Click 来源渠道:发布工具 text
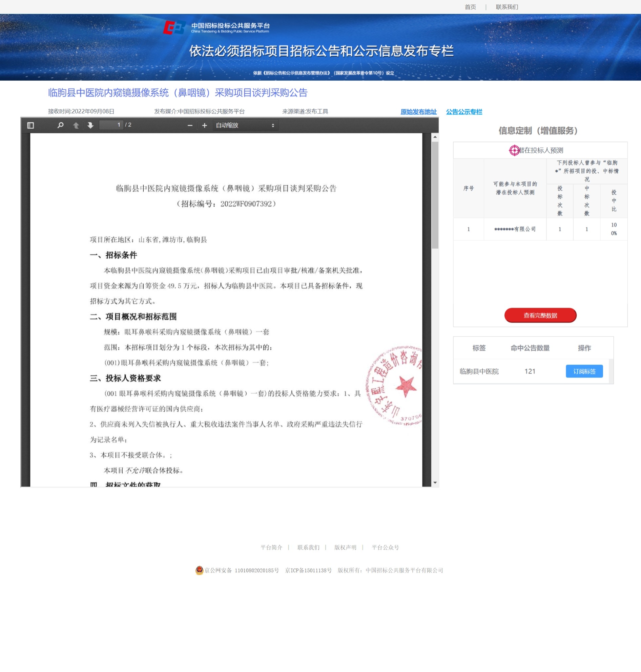The image size is (641, 672). [305, 111]
